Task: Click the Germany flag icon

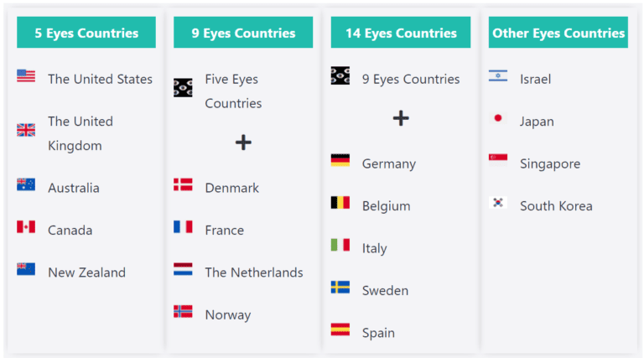Action: (340, 160)
